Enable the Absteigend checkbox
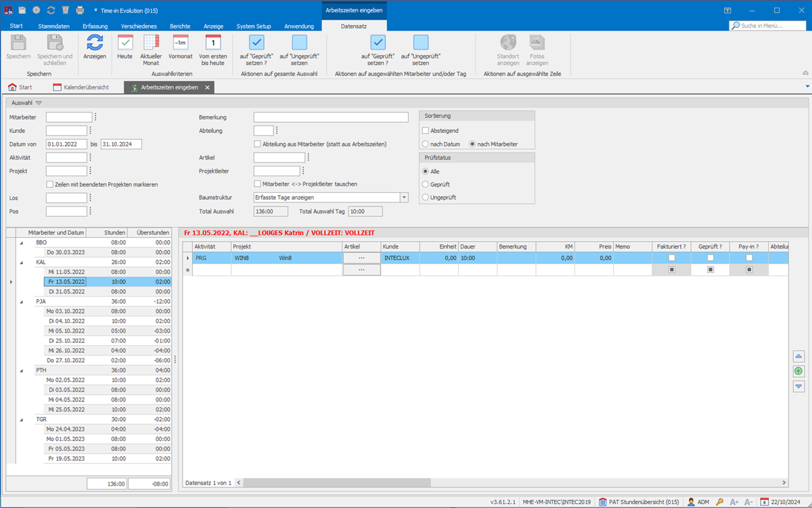This screenshot has height=508, width=812. [426, 131]
